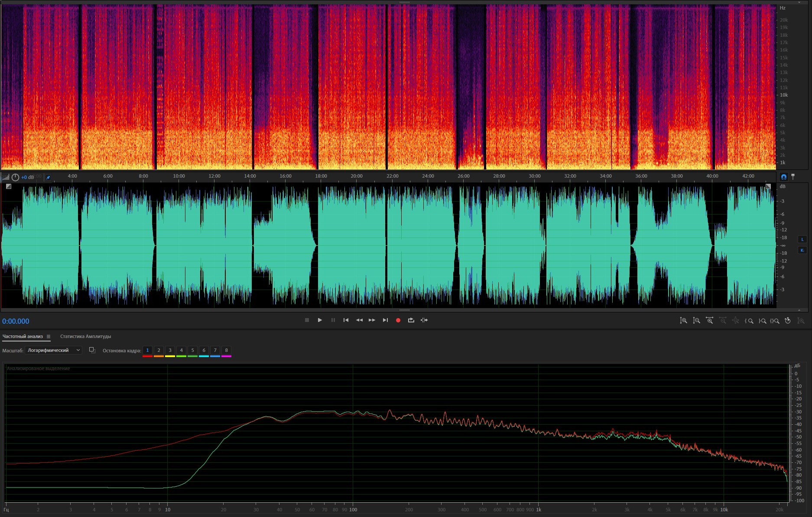Click the 20:00 mark on timeline ruler
Viewport: 812px width, 517px height.
356,176
